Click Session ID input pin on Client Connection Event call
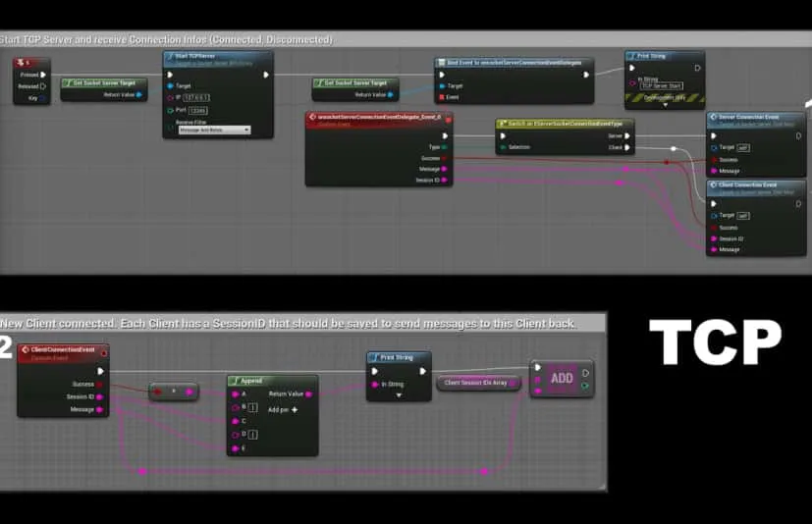 point(714,238)
